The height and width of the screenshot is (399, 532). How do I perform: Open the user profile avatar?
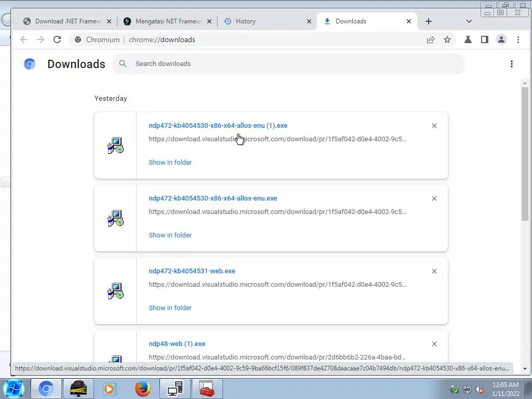coord(501,39)
